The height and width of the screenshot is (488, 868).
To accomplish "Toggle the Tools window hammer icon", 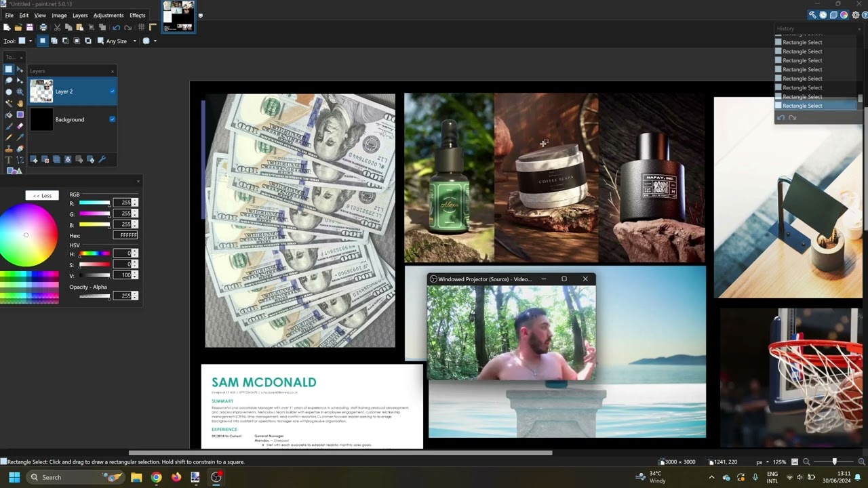I will (812, 15).
